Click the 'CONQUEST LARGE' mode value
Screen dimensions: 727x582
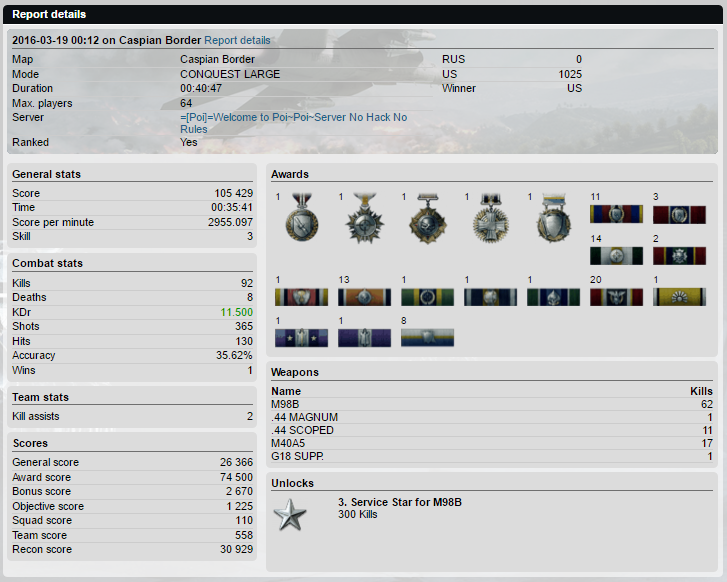[x=230, y=74]
